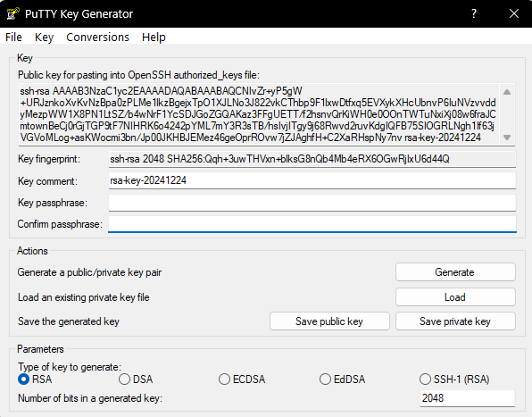Click 'Generate a public/private key pair' text

pyautogui.click(x=89, y=272)
